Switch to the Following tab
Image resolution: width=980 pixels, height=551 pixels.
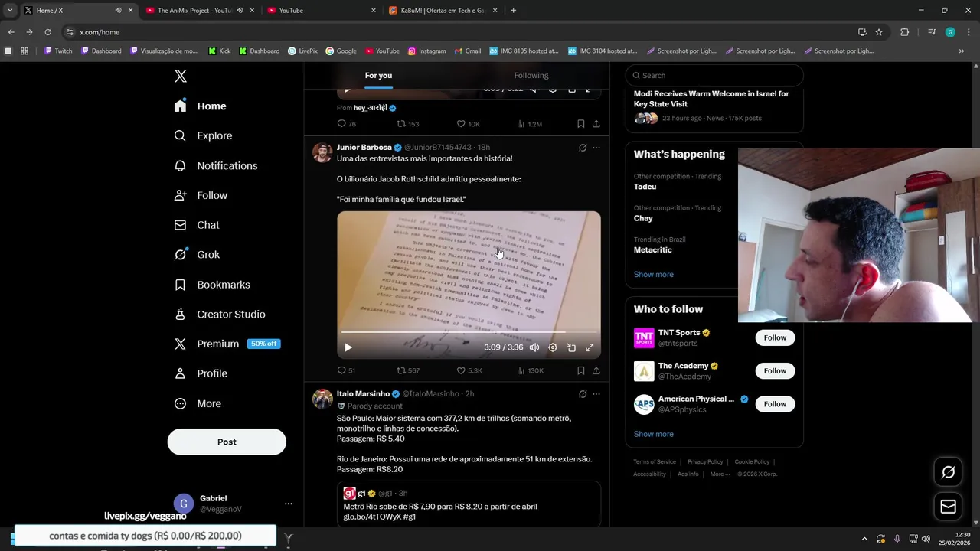[x=531, y=75]
